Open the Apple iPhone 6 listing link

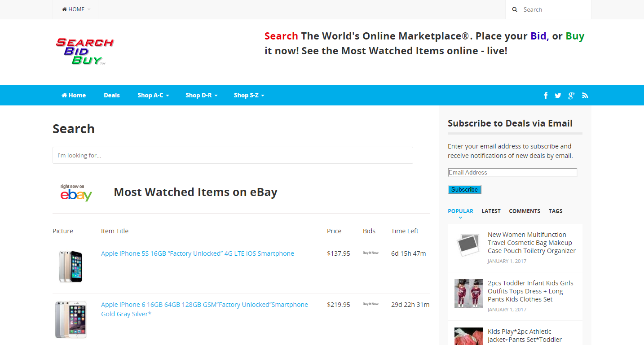(x=204, y=309)
